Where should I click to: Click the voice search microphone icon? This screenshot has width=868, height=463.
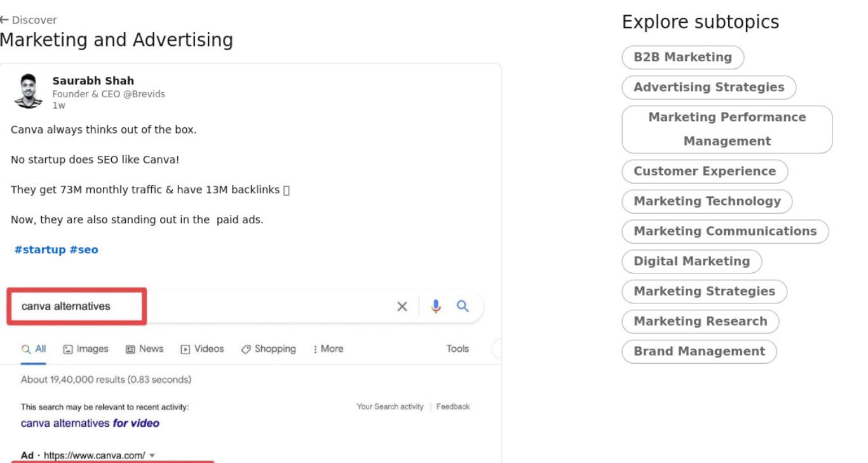coord(436,307)
